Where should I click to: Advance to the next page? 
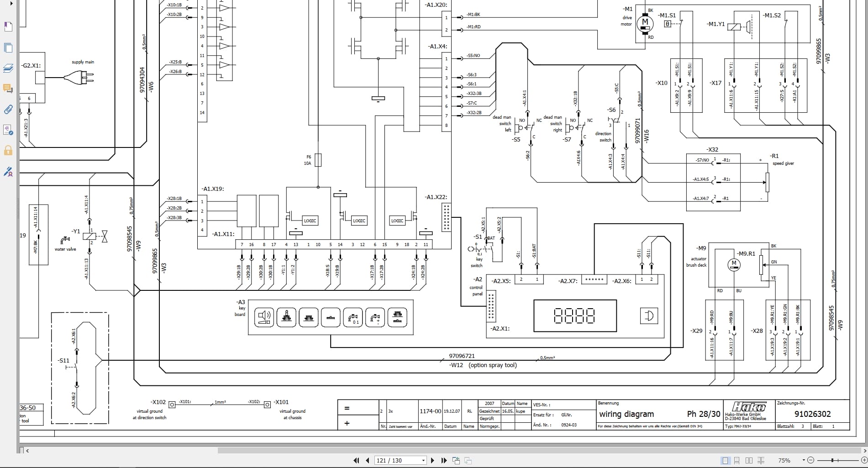tap(432, 460)
